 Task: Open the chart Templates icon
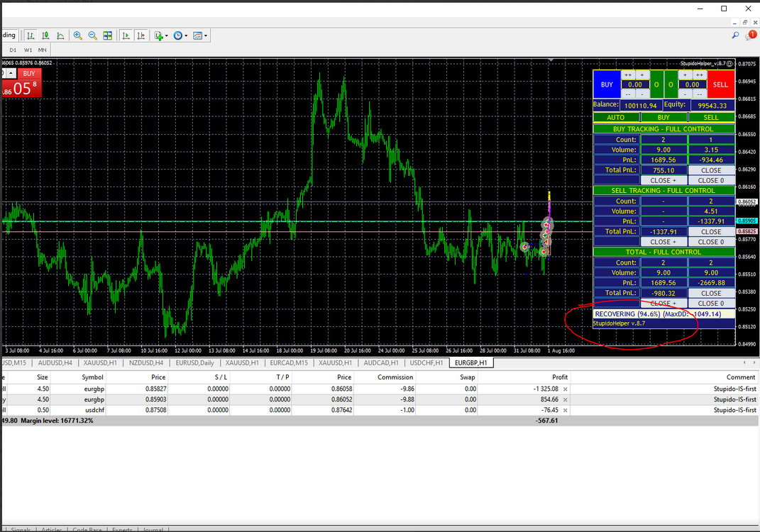[x=197, y=35]
